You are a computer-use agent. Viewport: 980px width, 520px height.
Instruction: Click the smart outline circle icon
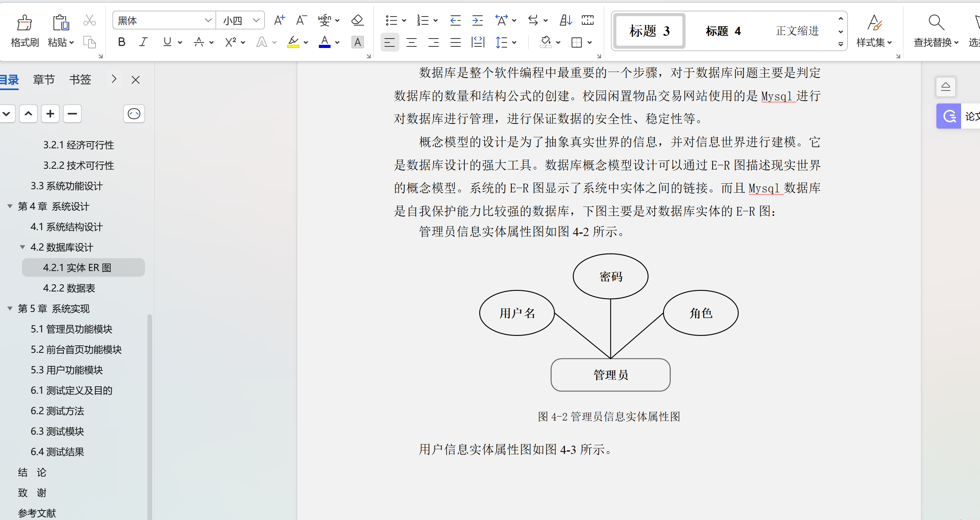tap(134, 114)
